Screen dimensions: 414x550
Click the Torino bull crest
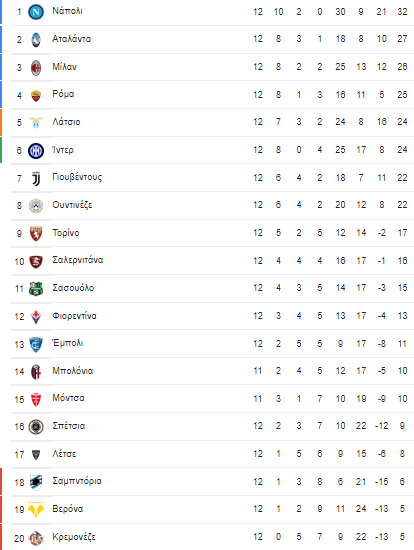(x=36, y=234)
